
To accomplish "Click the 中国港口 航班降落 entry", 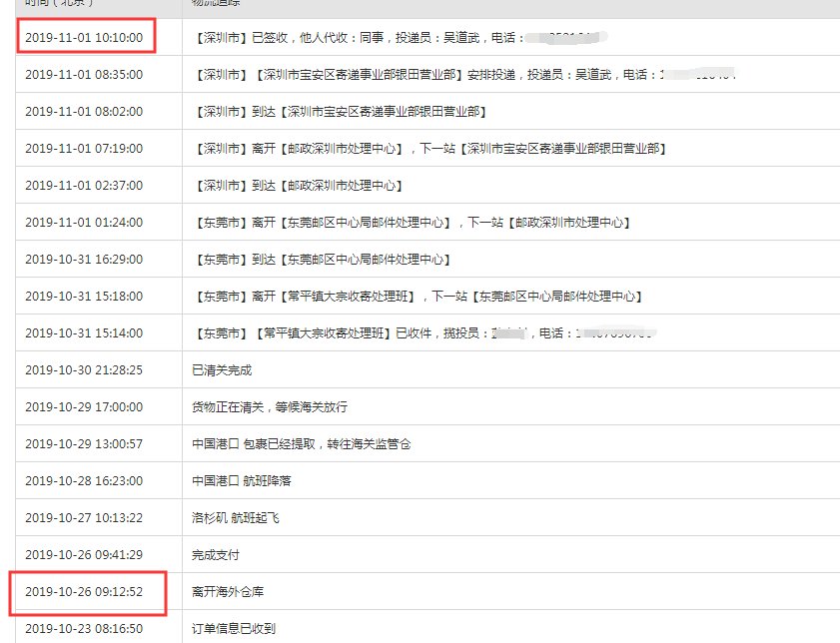I will click(x=242, y=481).
